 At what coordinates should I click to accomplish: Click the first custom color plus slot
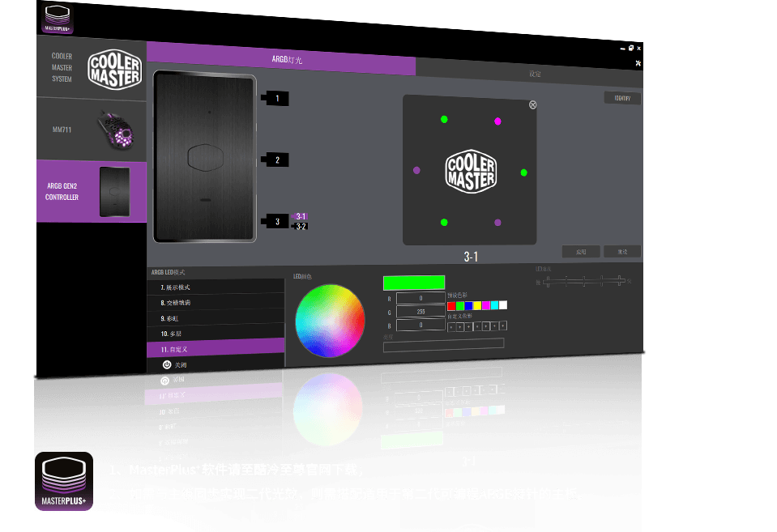[451, 327]
